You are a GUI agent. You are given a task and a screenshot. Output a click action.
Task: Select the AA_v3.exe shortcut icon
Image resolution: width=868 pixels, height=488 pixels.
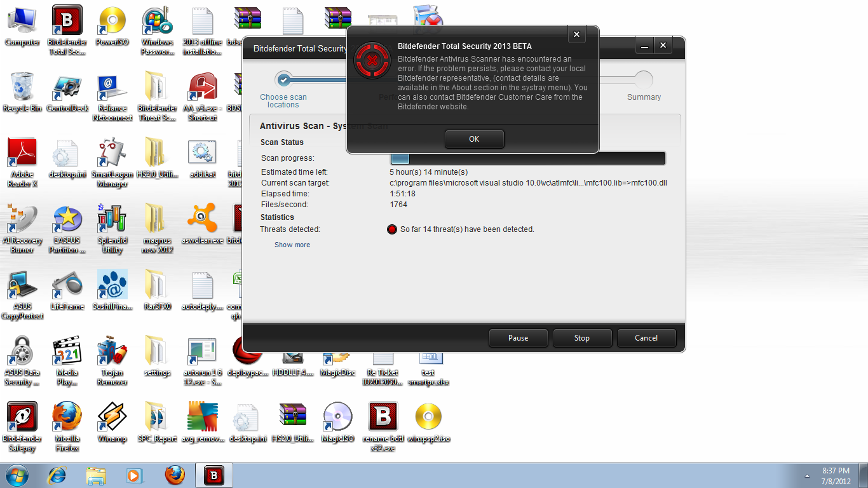(x=202, y=97)
